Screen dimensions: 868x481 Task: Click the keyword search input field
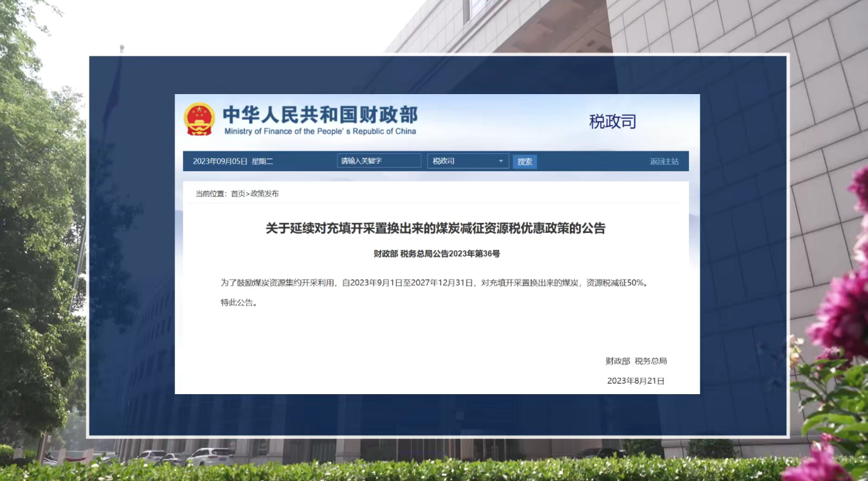point(379,161)
